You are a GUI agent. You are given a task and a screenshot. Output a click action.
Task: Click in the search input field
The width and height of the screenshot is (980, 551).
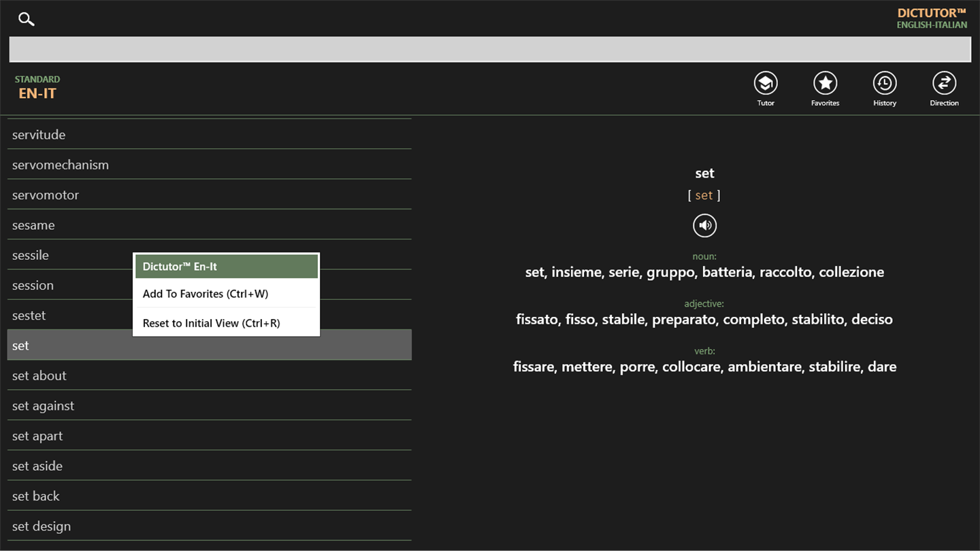tap(490, 50)
